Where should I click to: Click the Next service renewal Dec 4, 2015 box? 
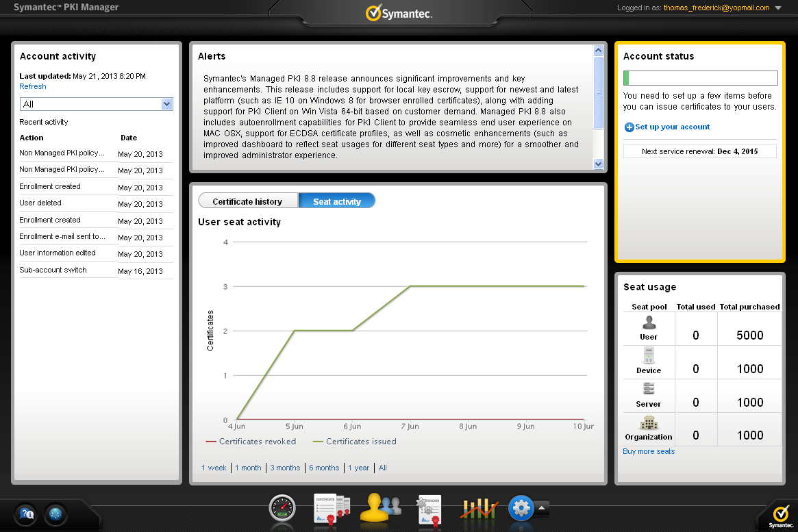(700, 151)
